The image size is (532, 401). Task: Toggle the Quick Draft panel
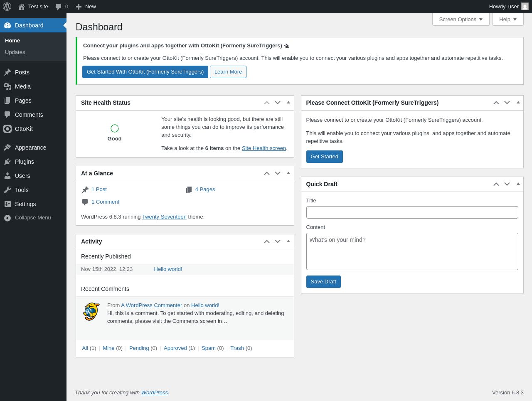[518, 184]
